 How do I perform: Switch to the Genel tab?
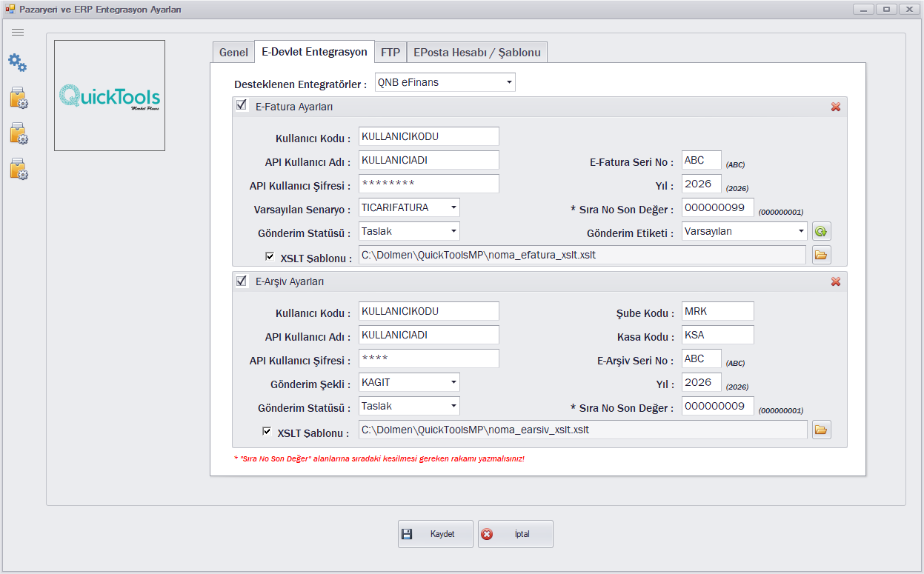(233, 53)
